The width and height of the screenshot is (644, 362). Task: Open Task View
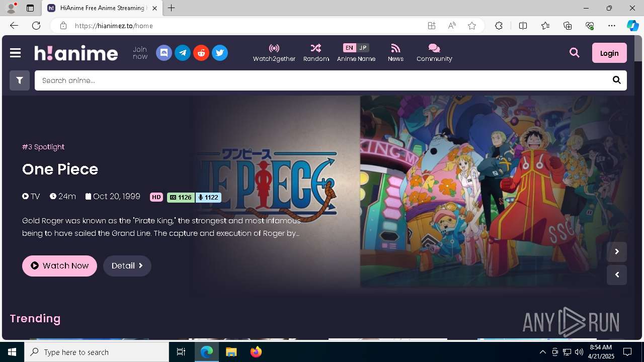(x=181, y=352)
